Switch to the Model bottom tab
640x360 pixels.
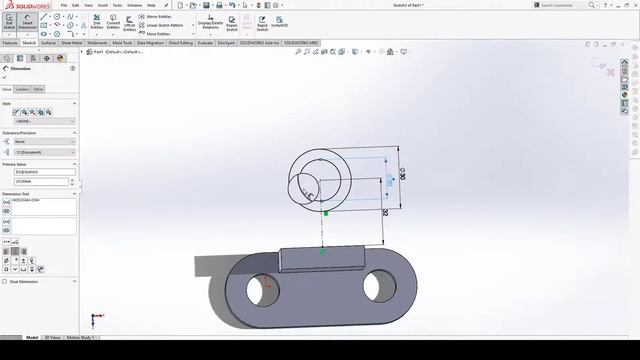tap(32, 338)
